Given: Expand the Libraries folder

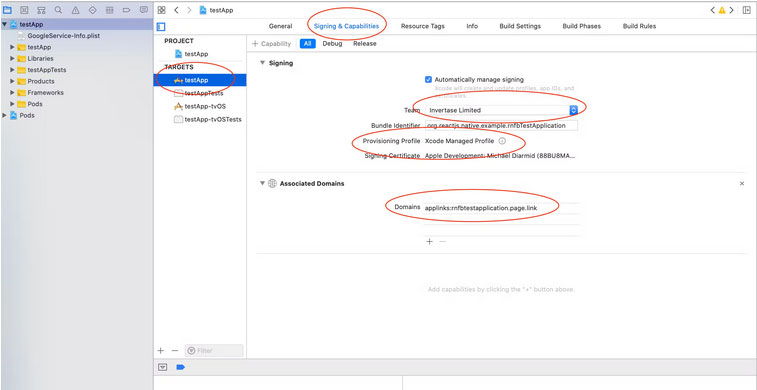Looking at the screenshot, I should [x=13, y=58].
